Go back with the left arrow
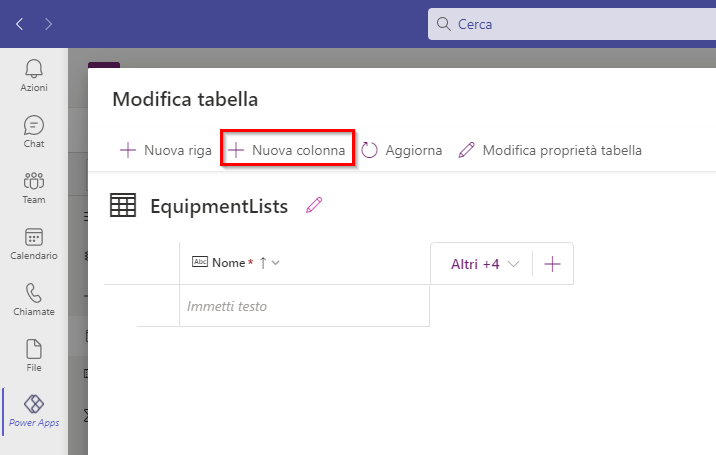 [x=20, y=24]
